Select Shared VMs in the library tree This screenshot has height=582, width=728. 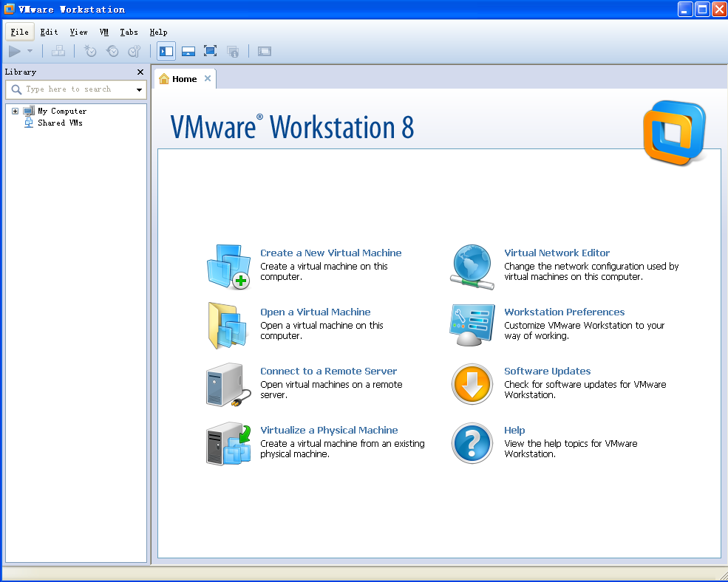(61, 123)
